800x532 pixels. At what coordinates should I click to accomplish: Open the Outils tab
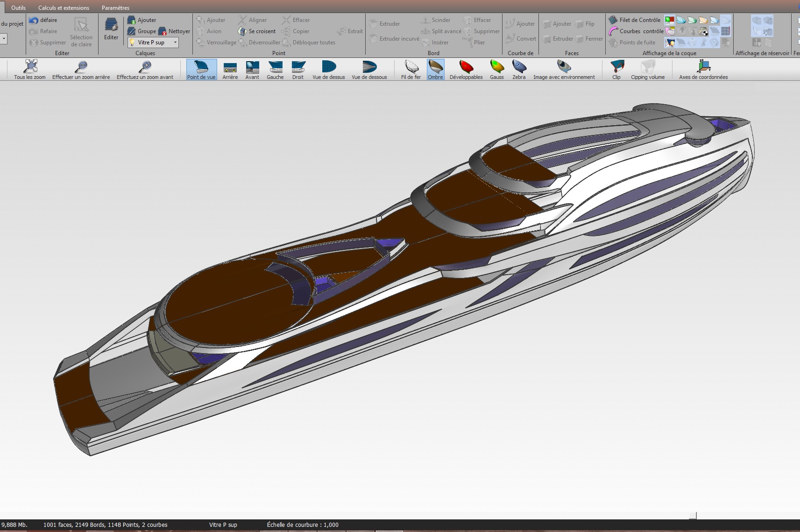point(19,7)
